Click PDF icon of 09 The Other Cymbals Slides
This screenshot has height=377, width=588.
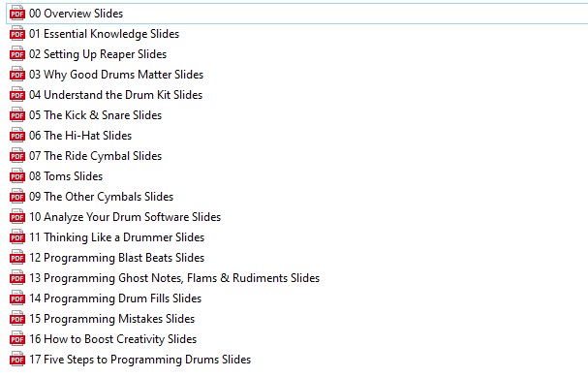[17, 196]
